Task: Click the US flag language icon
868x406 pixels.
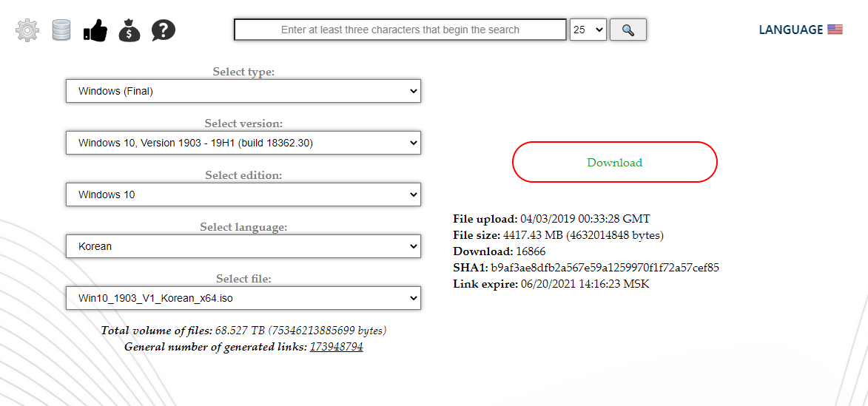Action: [x=835, y=30]
